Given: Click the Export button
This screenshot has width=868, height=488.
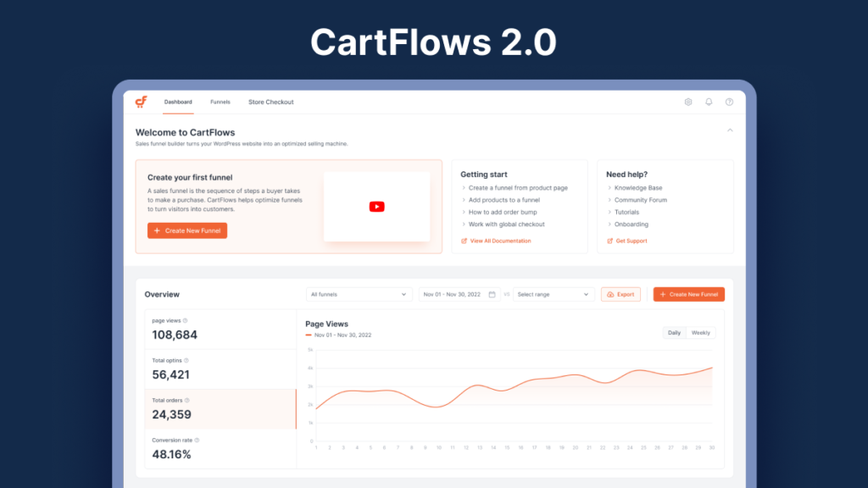Looking at the screenshot, I should pos(620,294).
